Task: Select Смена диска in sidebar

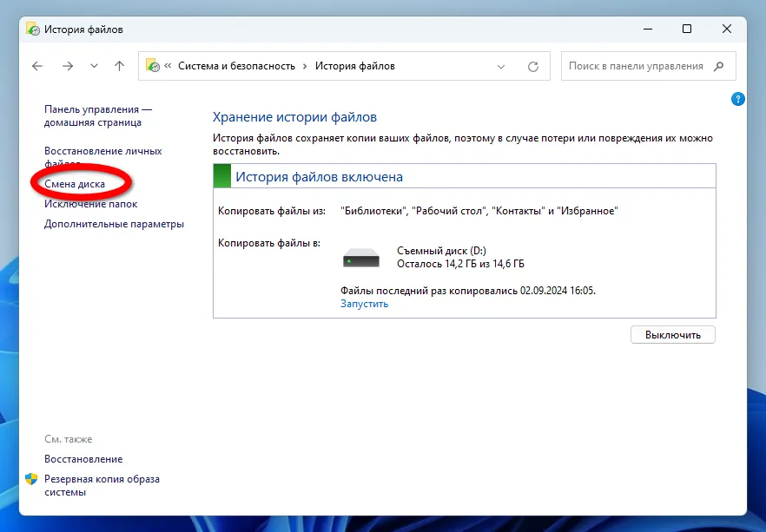Action: click(x=75, y=184)
